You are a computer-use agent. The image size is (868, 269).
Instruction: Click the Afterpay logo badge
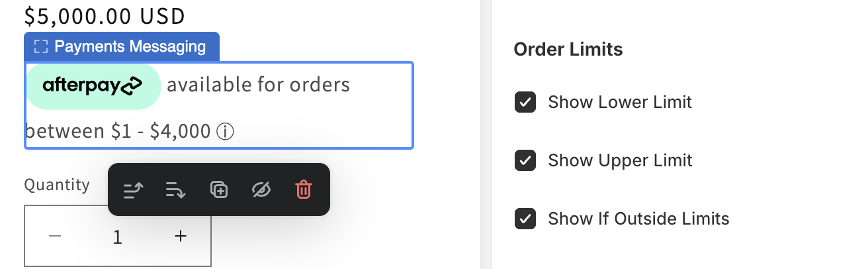coord(93,85)
